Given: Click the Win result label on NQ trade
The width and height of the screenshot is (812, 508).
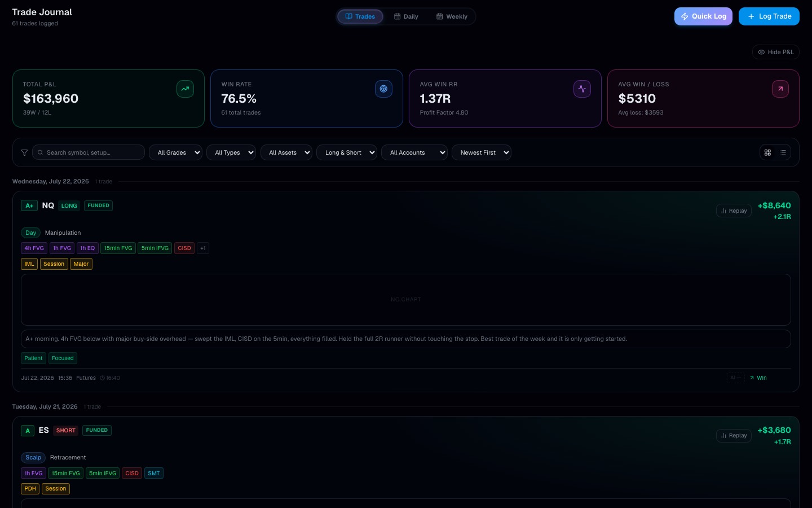Looking at the screenshot, I should [x=758, y=378].
